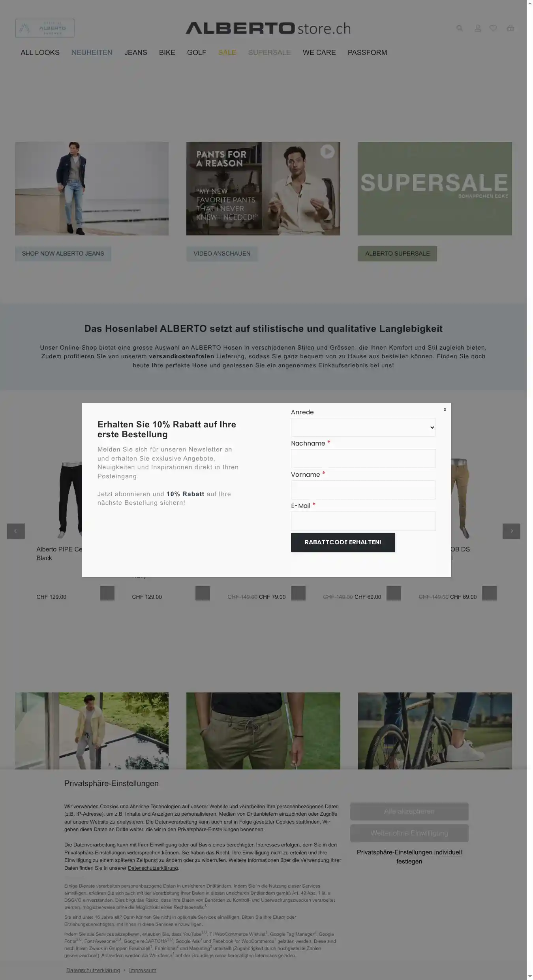Open the search magnifier icon in header

point(460,28)
